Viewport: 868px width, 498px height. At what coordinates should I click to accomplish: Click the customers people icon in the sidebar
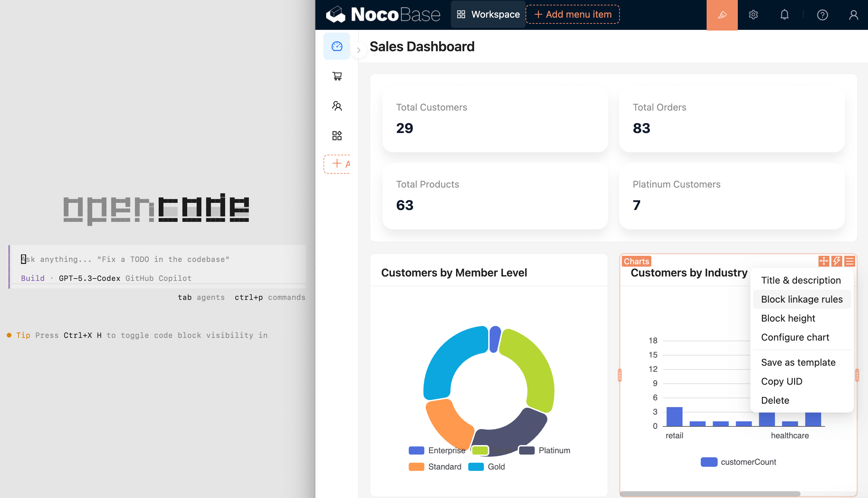pyautogui.click(x=337, y=106)
